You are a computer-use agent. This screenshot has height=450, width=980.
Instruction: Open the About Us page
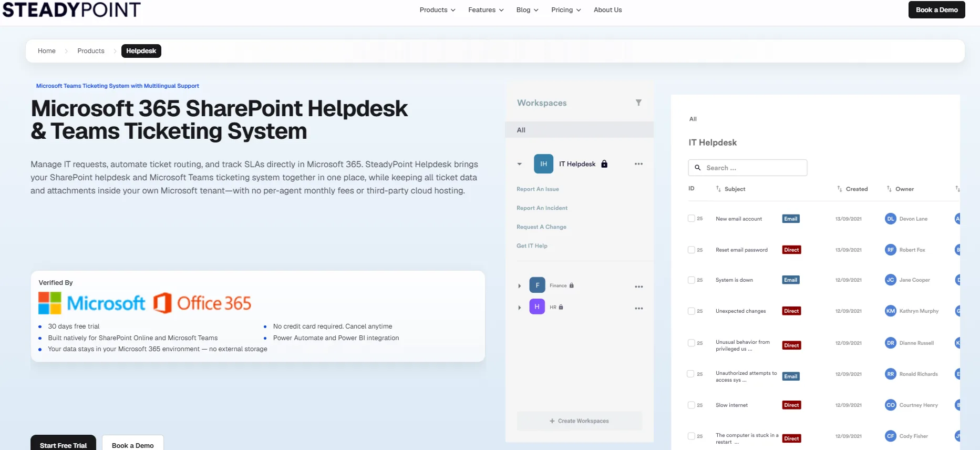coord(607,10)
